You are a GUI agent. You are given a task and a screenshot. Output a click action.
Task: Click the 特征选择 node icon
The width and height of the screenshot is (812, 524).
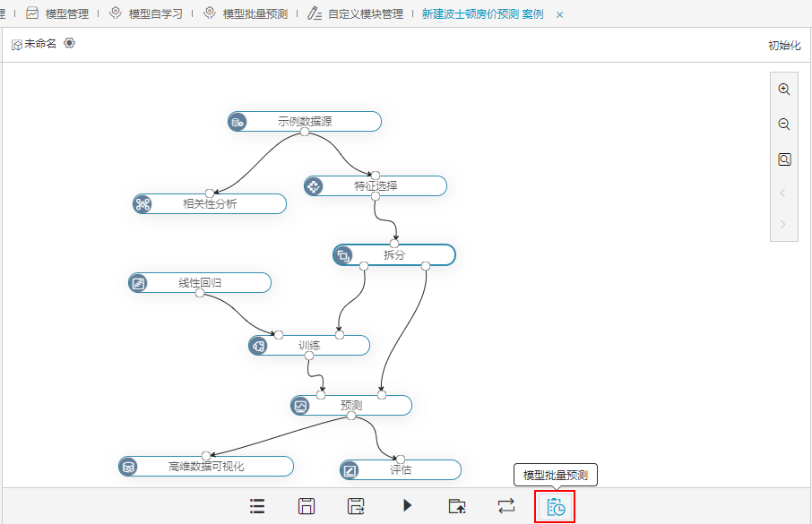(314, 186)
